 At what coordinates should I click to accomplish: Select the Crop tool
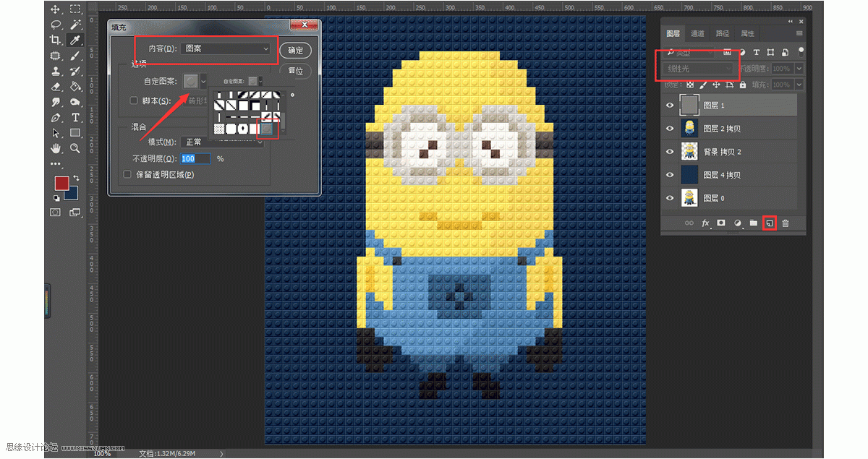[56, 40]
